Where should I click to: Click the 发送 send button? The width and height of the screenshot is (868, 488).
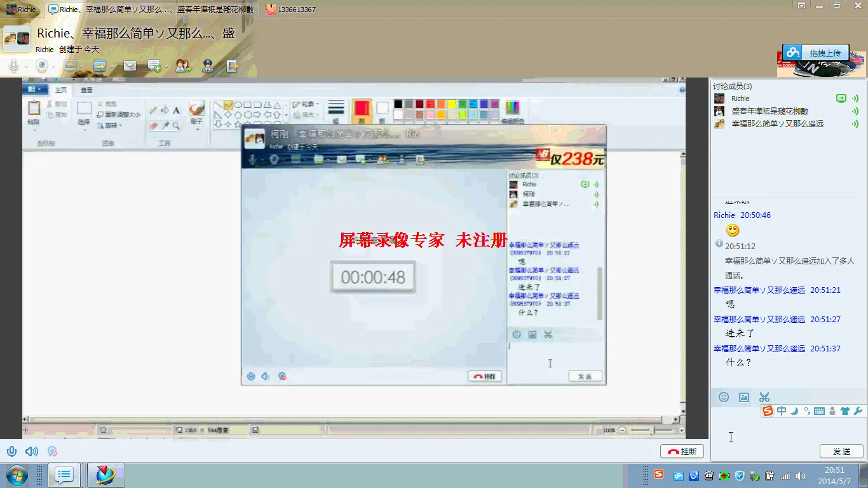coord(841,451)
